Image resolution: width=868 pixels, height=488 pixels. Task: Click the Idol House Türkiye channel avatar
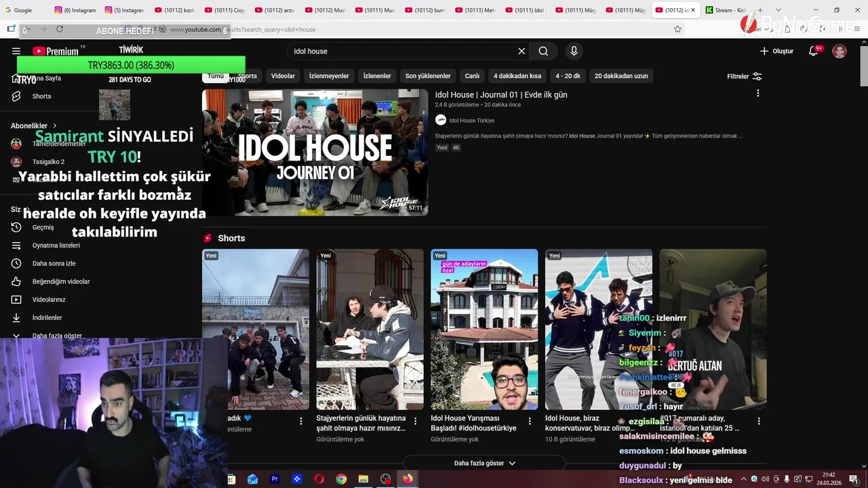click(x=441, y=120)
